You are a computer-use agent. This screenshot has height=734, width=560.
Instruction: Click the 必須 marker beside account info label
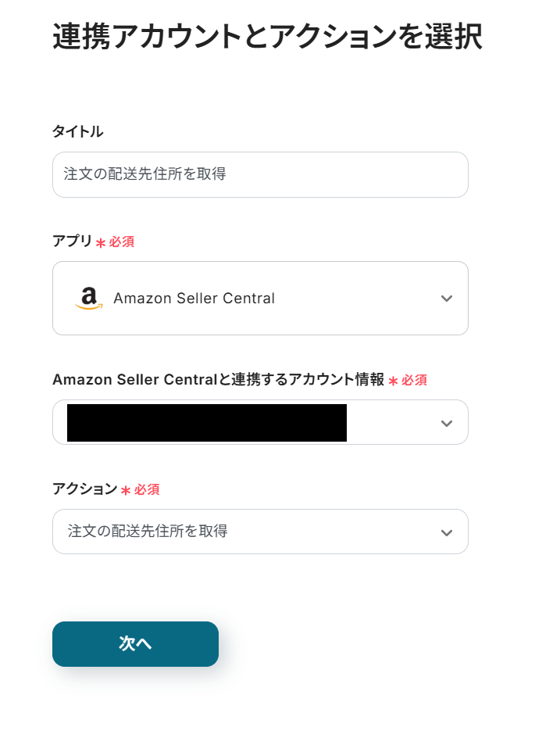(x=414, y=381)
